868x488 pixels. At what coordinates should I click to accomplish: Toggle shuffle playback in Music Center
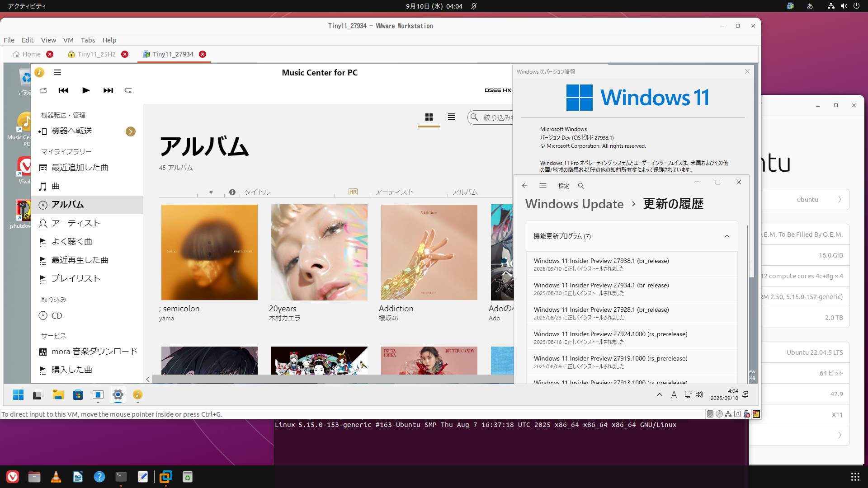click(43, 90)
